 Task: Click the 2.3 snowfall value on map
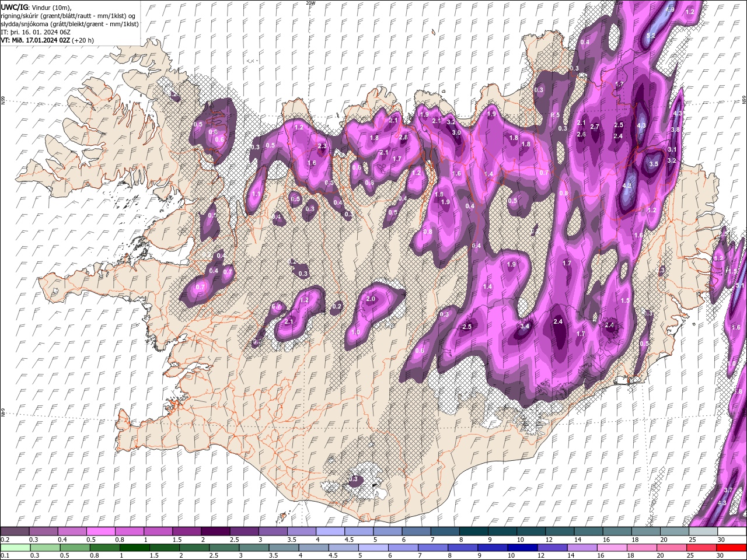322,146
